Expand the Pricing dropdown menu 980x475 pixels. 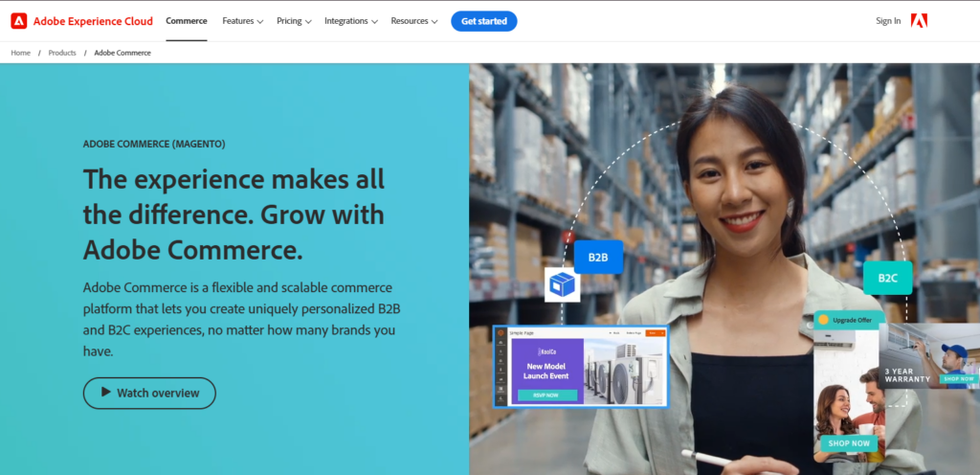point(294,21)
